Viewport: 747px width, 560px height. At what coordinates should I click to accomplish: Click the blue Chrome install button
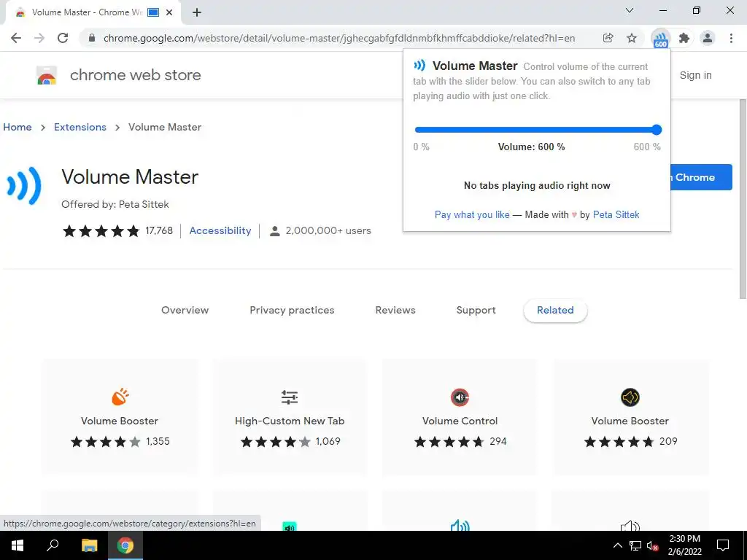(x=701, y=177)
